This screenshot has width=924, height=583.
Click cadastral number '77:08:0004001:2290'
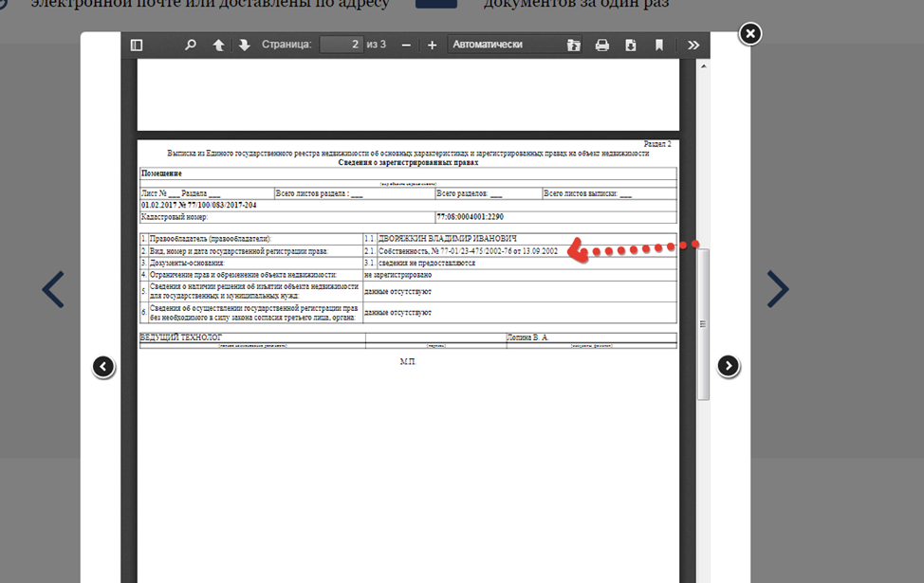point(471,217)
